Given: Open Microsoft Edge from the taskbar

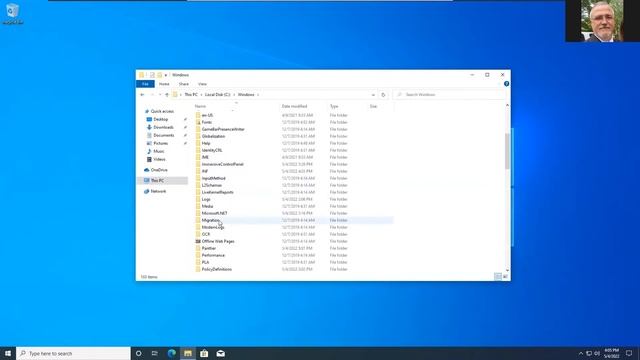Looking at the screenshot, I should click(171, 353).
